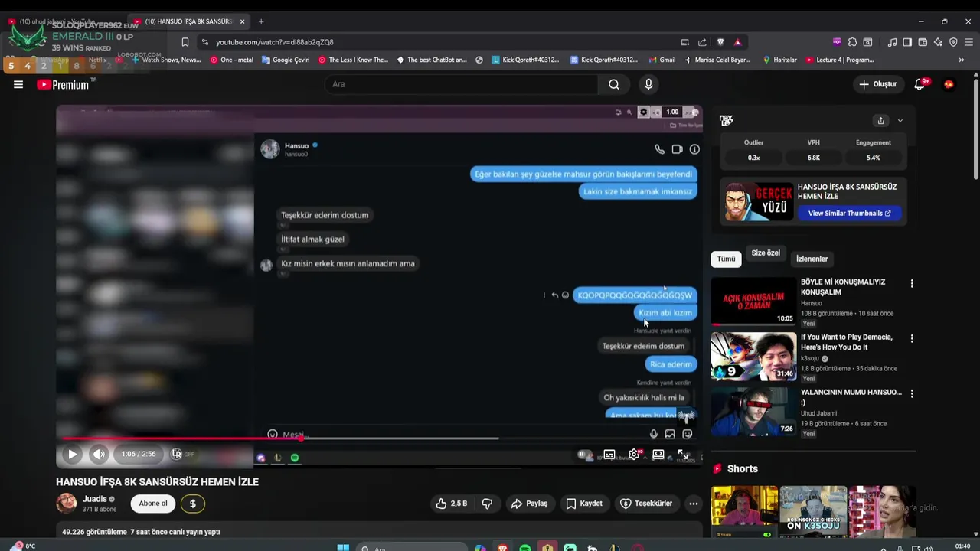Toggle the LR OFF player extension
The width and height of the screenshot is (980, 551).
(x=182, y=454)
